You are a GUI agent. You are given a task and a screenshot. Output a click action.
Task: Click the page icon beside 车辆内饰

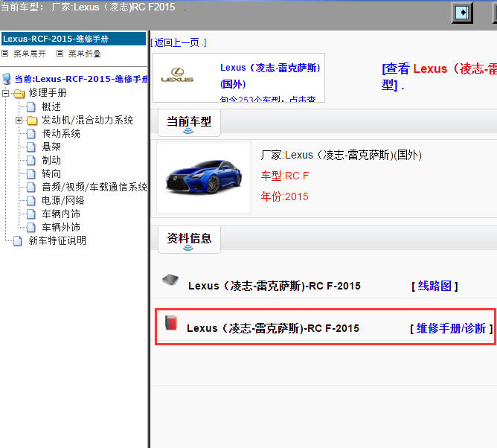[31, 214]
